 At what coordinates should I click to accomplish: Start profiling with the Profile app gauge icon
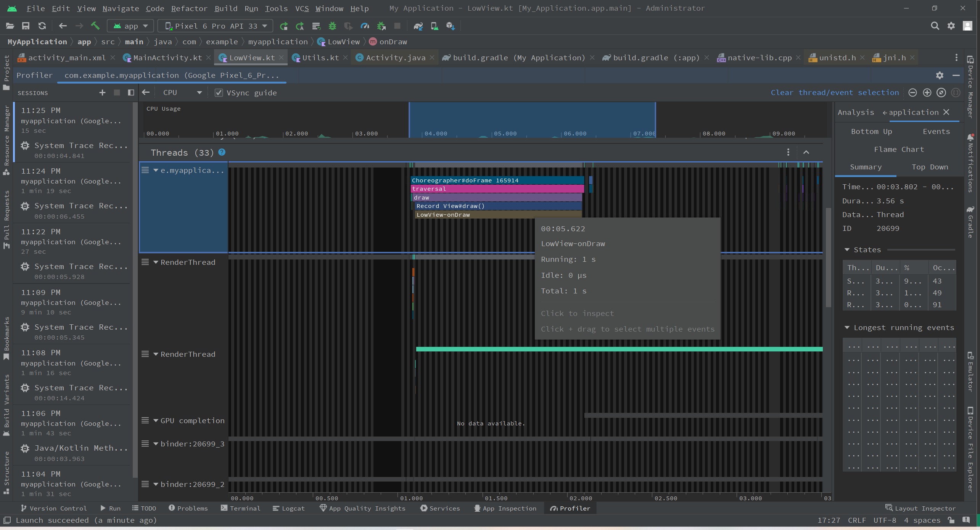click(x=365, y=26)
